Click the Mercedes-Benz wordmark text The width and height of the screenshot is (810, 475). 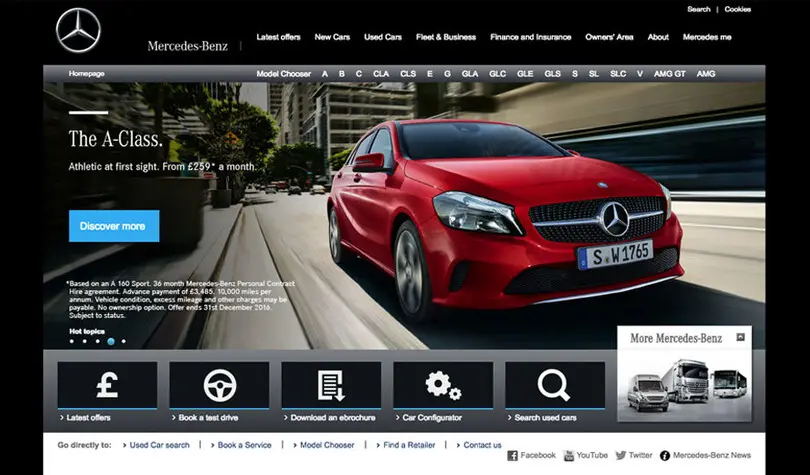click(188, 46)
